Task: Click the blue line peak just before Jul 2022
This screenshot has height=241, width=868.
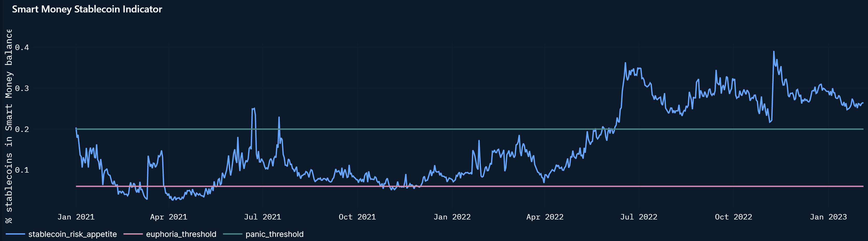Action: tap(625, 63)
